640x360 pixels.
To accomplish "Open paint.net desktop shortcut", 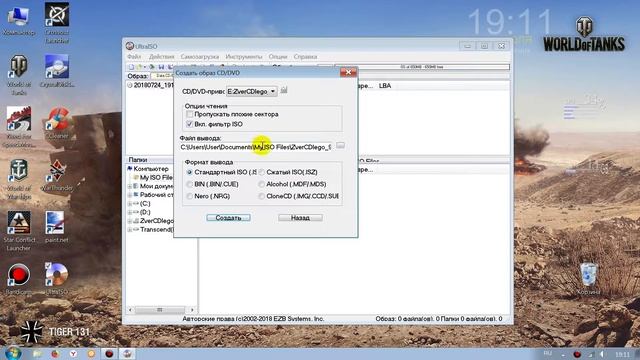I will (56, 227).
